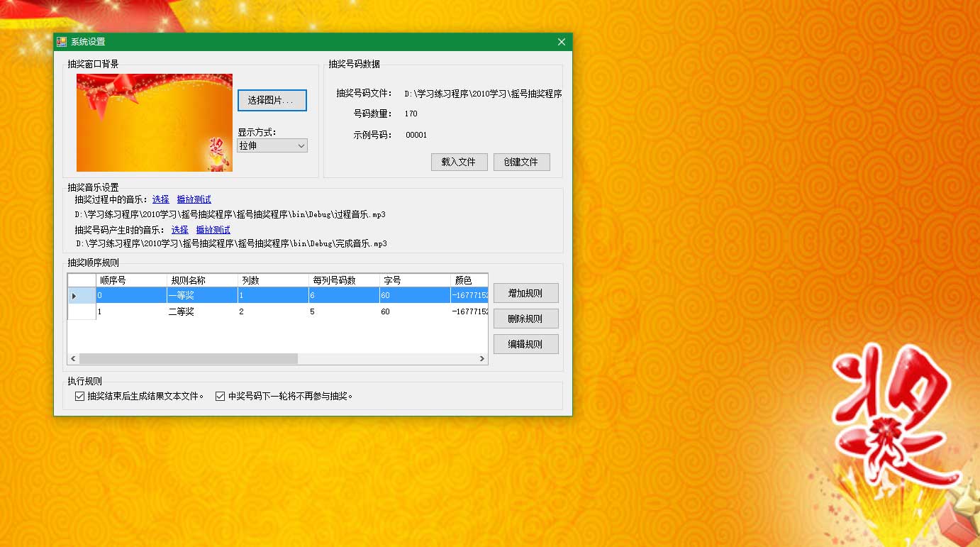Viewport: 980px width, 547px height.
Task: Click 选择 link for the drawing process music
Action: click(160, 199)
